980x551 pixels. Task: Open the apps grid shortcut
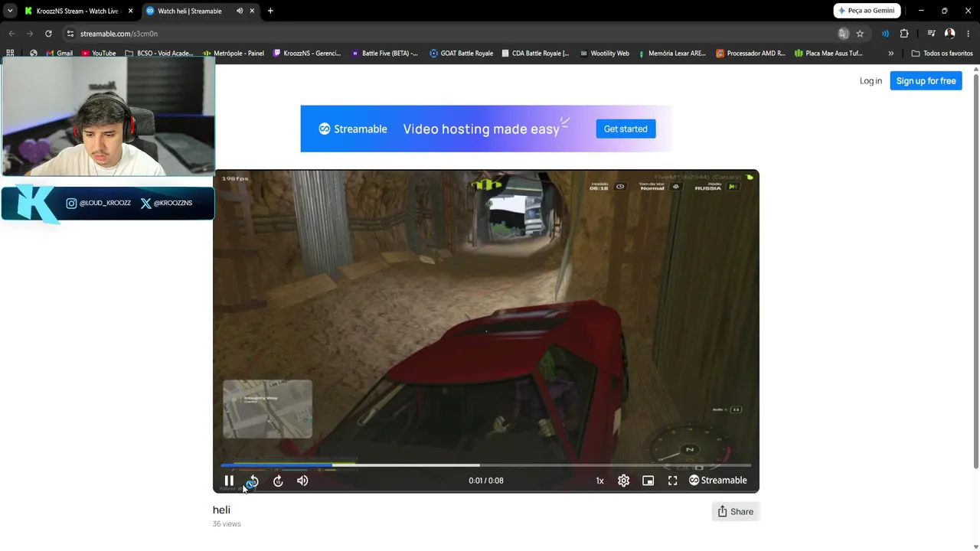[x=10, y=54]
